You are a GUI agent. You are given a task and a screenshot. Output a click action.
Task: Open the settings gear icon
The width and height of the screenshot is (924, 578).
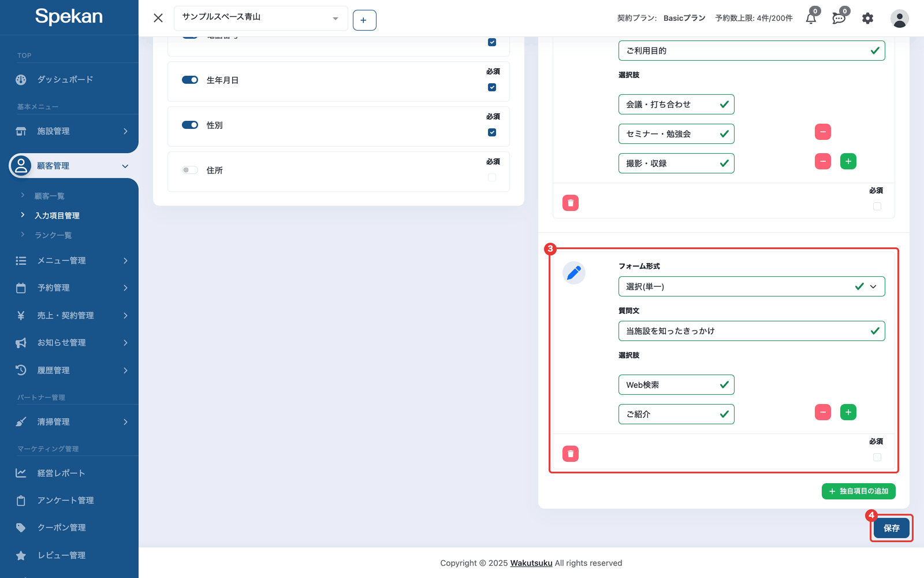point(867,18)
